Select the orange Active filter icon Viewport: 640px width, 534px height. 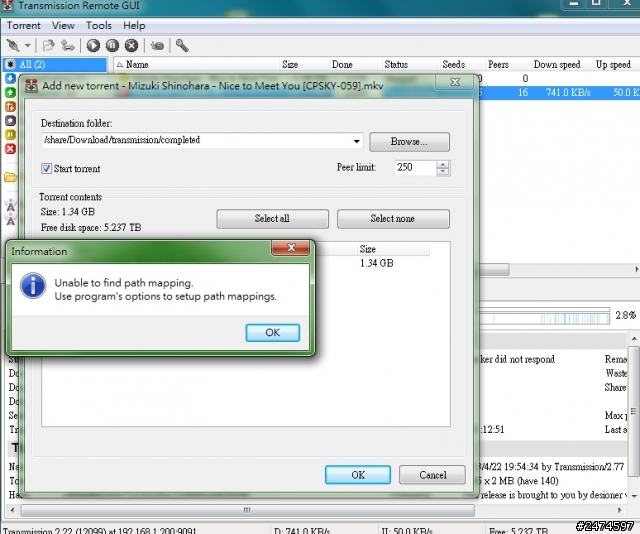tap(10, 107)
